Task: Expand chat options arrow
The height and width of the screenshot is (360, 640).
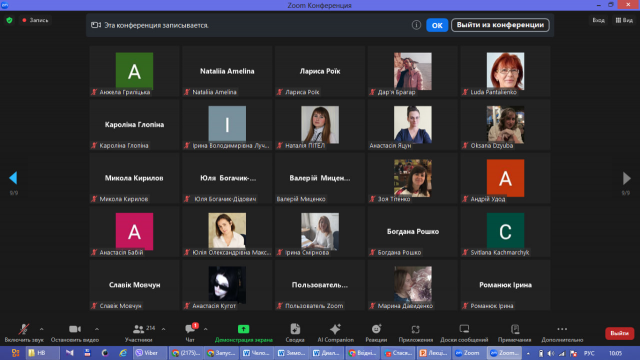Action: click(205, 329)
